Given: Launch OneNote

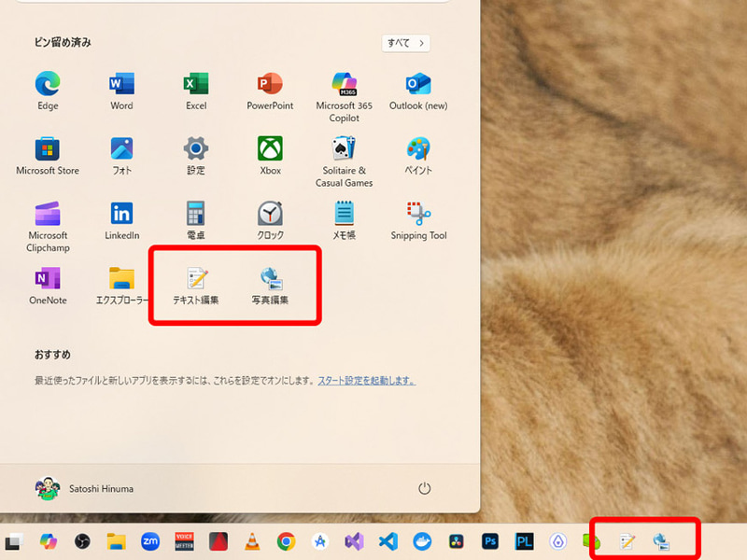Looking at the screenshot, I should pyautogui.click(x=46, y=278).
